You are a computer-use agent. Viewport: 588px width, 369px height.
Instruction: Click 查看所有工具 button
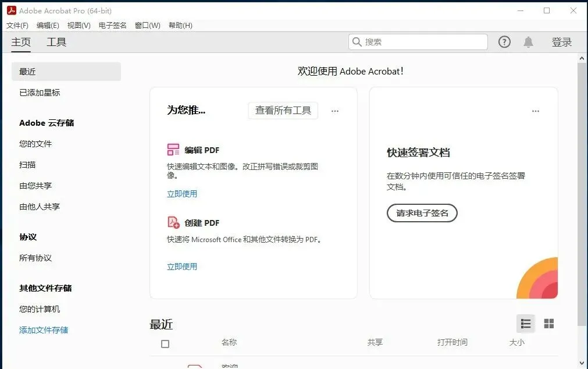pos(283,111)
